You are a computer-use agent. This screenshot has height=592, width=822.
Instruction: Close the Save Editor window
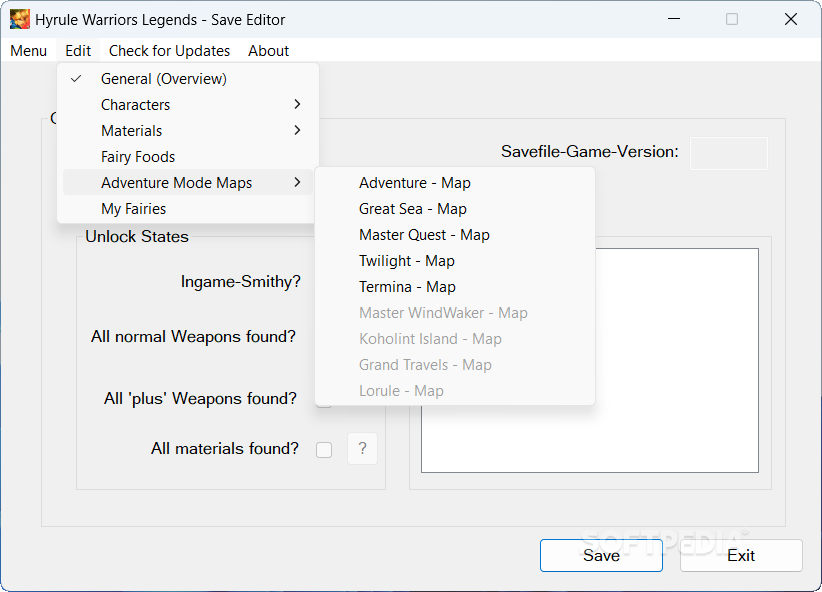[791, 19]
